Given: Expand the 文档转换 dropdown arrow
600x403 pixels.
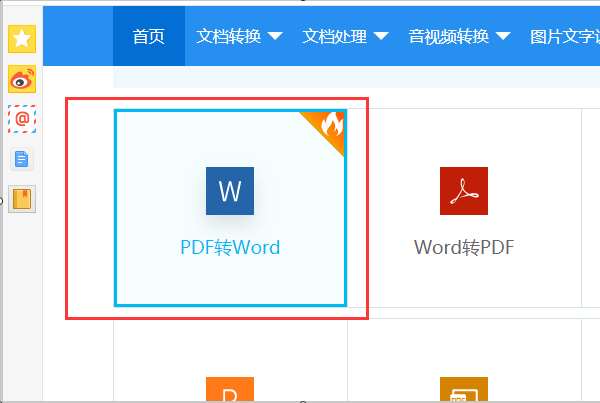Looking at the screenshot, I should click(x=275, y=36).
